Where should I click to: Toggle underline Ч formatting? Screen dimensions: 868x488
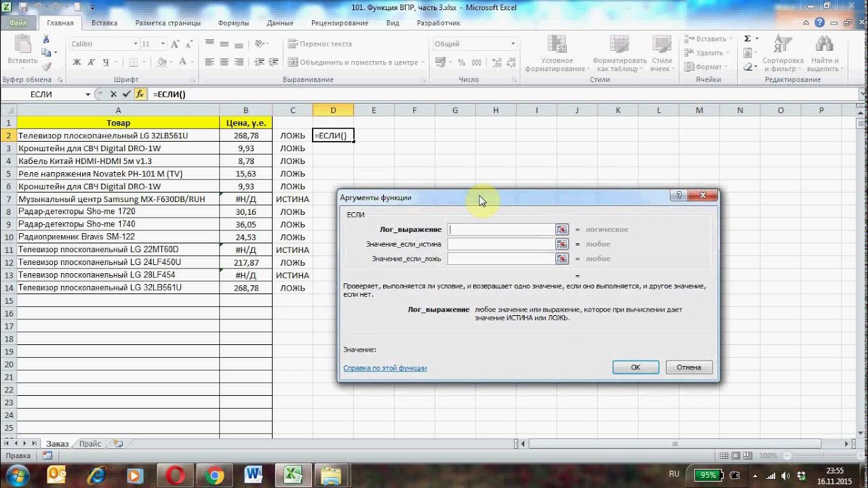[x=106, y=62]
